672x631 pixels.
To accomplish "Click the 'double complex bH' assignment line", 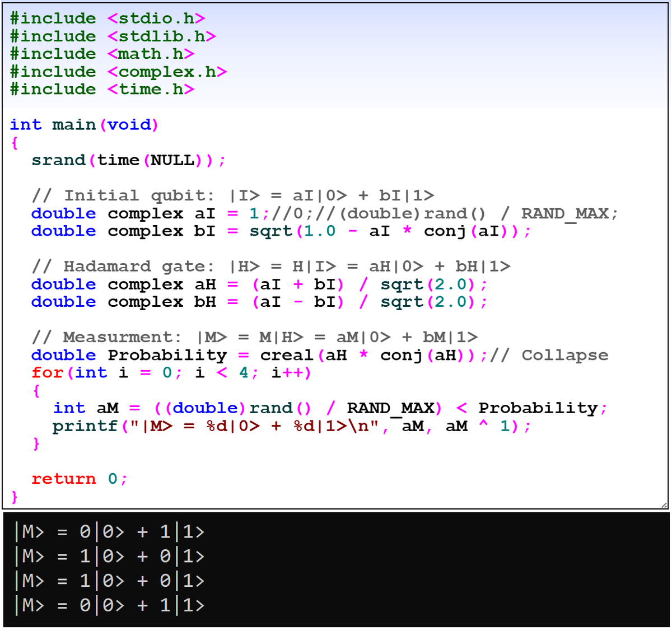I will point(260,302).
